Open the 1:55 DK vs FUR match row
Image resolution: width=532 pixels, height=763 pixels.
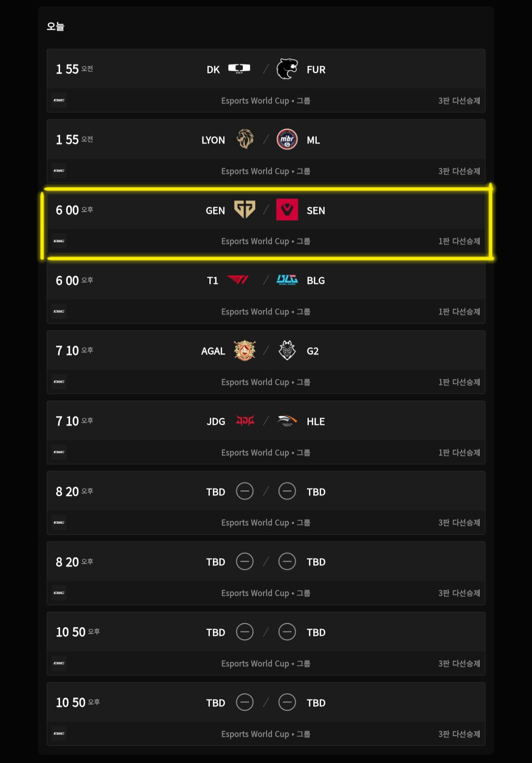coord(266,80)
